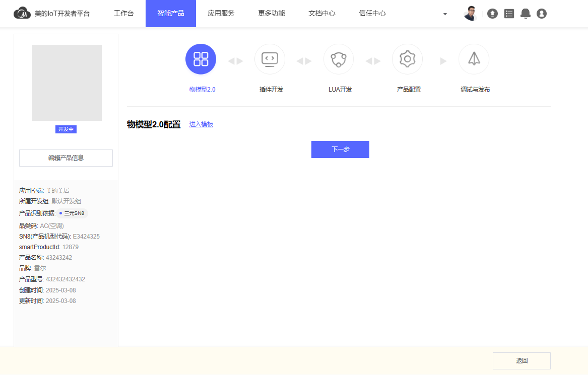Click 品类码 value AC(空调)
Image resolution: width=588 pixels, height=380 pixels.
click(x=52, y=226)
